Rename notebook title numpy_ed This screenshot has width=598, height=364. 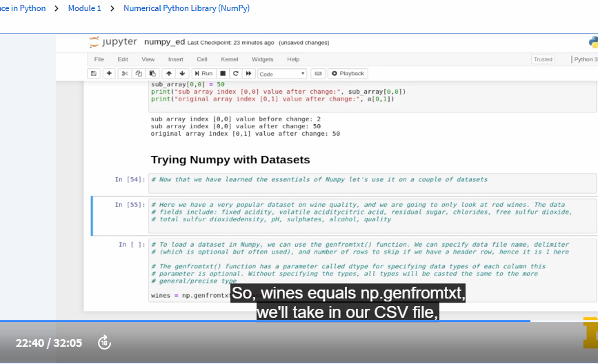(x=164, y=42)
